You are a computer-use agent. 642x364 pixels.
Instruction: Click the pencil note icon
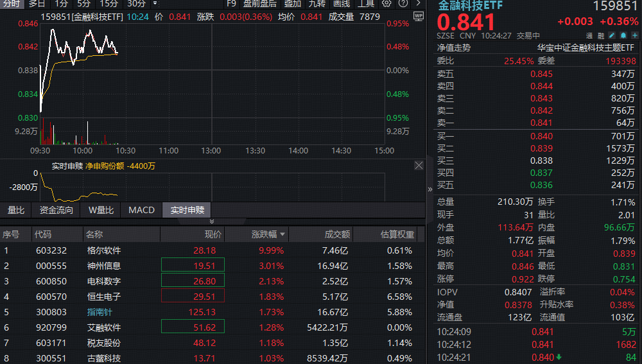pyautogui.click(x=612, y=36)
